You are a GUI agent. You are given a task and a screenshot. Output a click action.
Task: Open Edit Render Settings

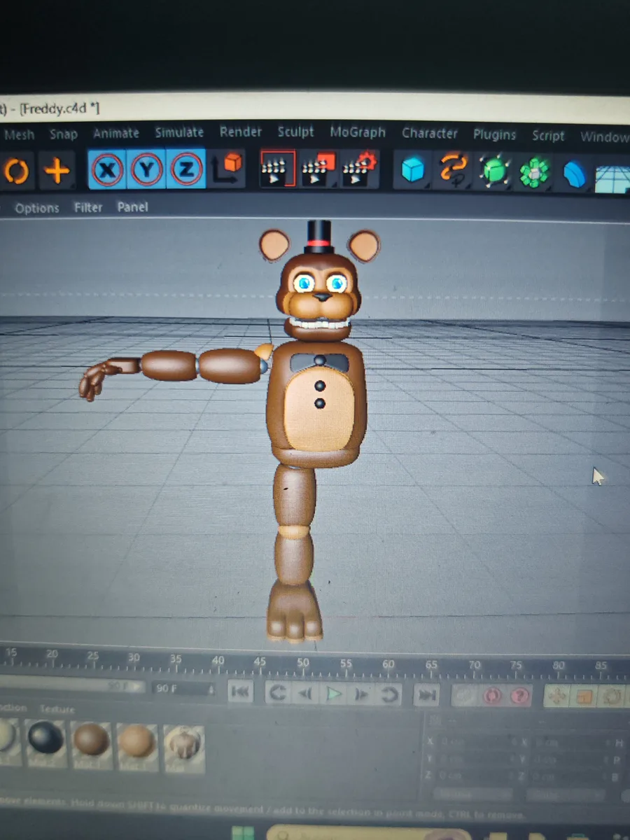[360, 169]
